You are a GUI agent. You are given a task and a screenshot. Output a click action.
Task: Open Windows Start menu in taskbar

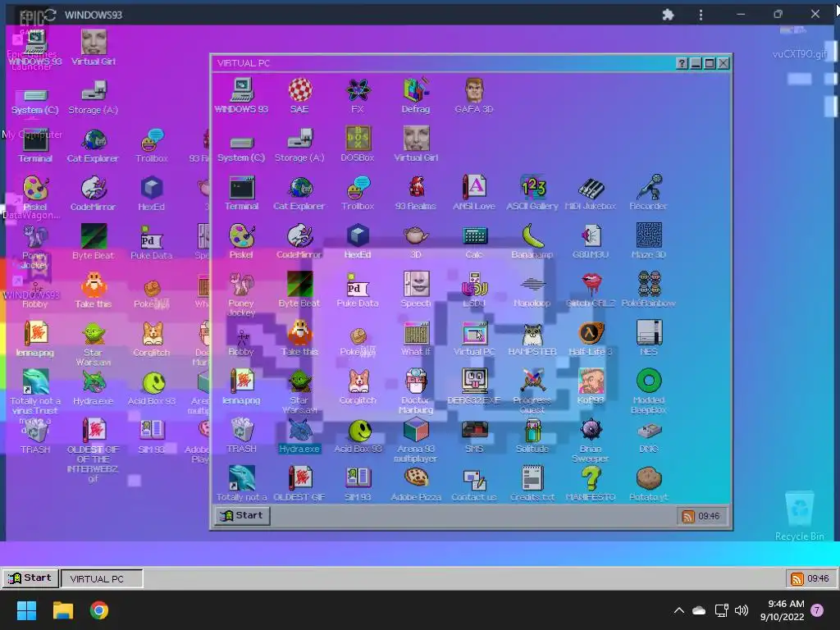(x=27, y=610)
